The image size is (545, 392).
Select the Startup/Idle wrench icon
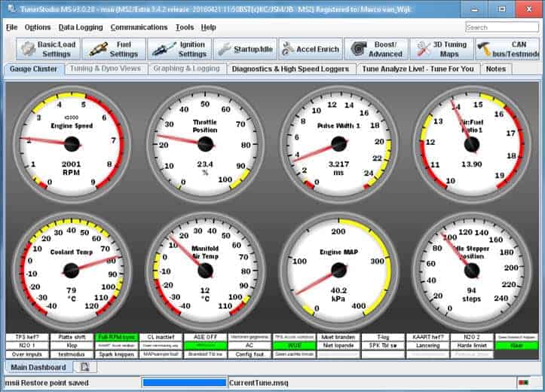(224, 49)
